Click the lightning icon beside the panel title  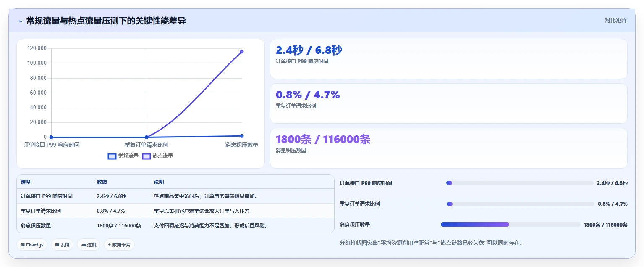pyautogui.click(x=20, y=21)
